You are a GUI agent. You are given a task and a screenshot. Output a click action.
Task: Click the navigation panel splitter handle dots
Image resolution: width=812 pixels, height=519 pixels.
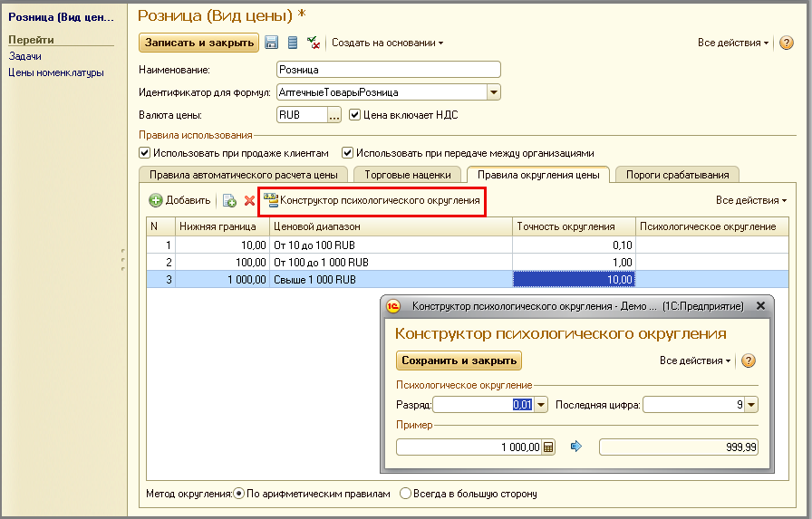[122, 260]
